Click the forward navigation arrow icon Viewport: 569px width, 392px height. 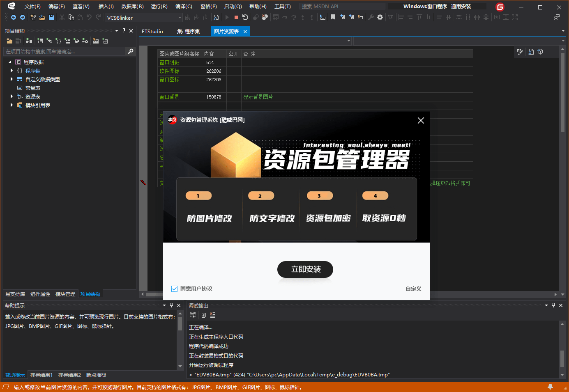[x=23, y=17]
